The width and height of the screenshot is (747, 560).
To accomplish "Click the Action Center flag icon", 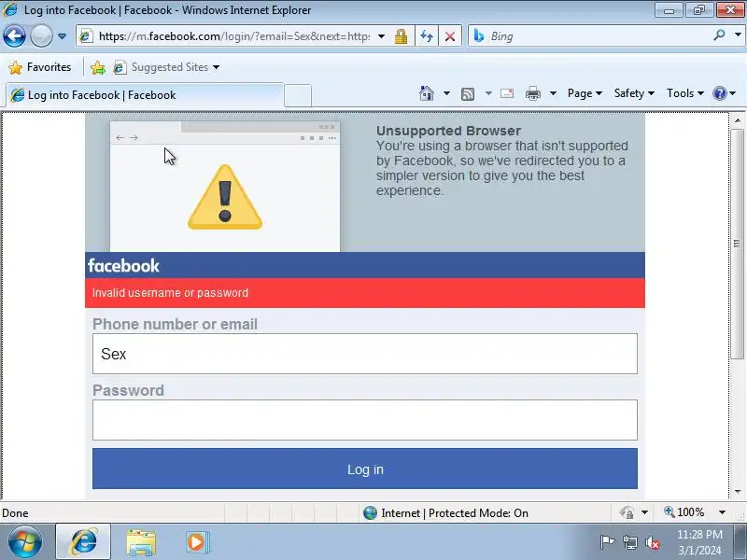I will [x=606, y=542].
